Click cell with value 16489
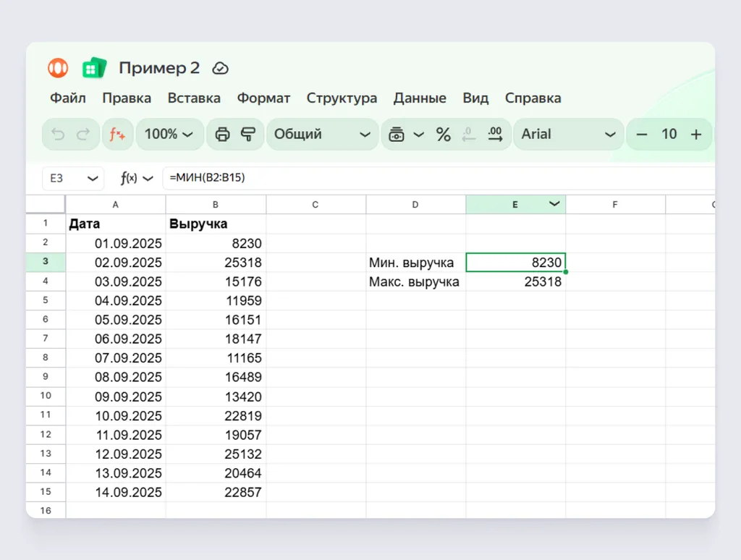Viewport: 741px width, 560px height. (216, 377)
